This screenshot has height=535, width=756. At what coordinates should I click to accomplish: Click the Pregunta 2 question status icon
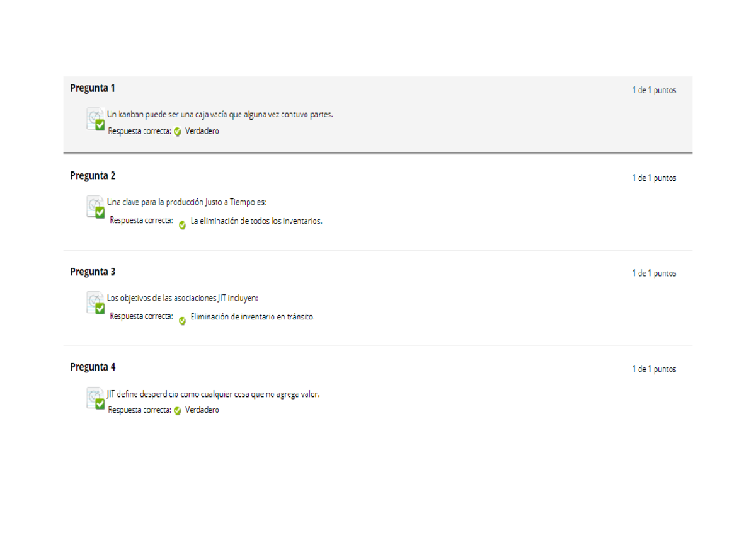tap(96, 207)
